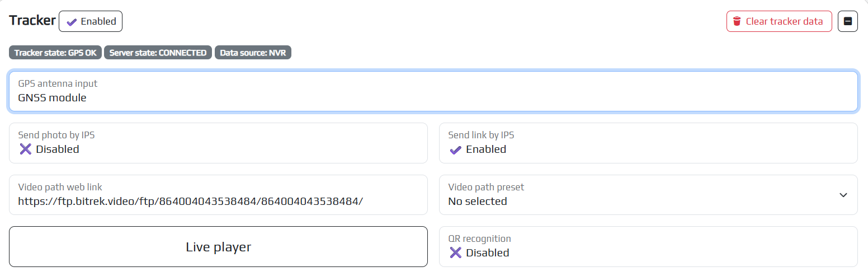
Task: Click the chevron arrow in Video path preset
Action: coord(843,195)
